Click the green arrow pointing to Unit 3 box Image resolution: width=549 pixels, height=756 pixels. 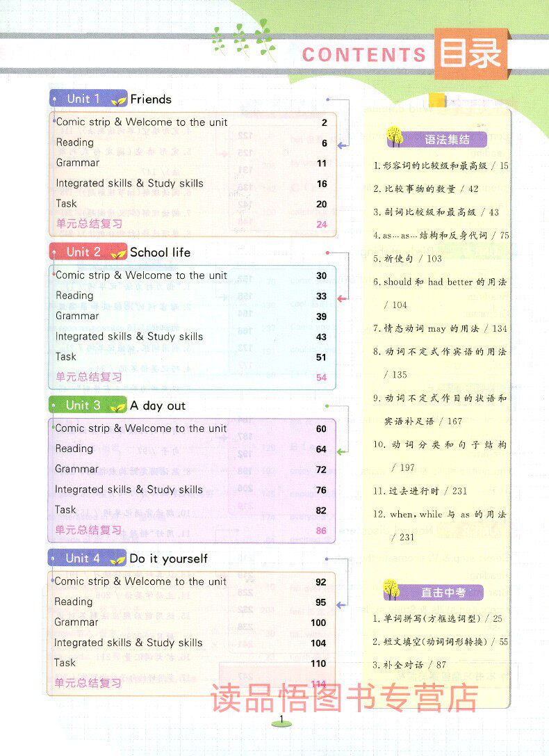tap(342, 452)
